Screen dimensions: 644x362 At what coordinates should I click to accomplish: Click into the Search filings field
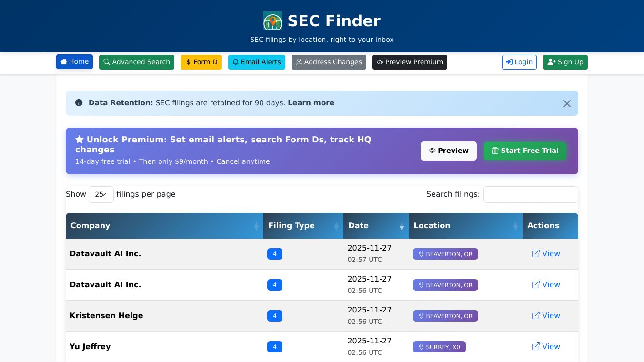(531, 194)
